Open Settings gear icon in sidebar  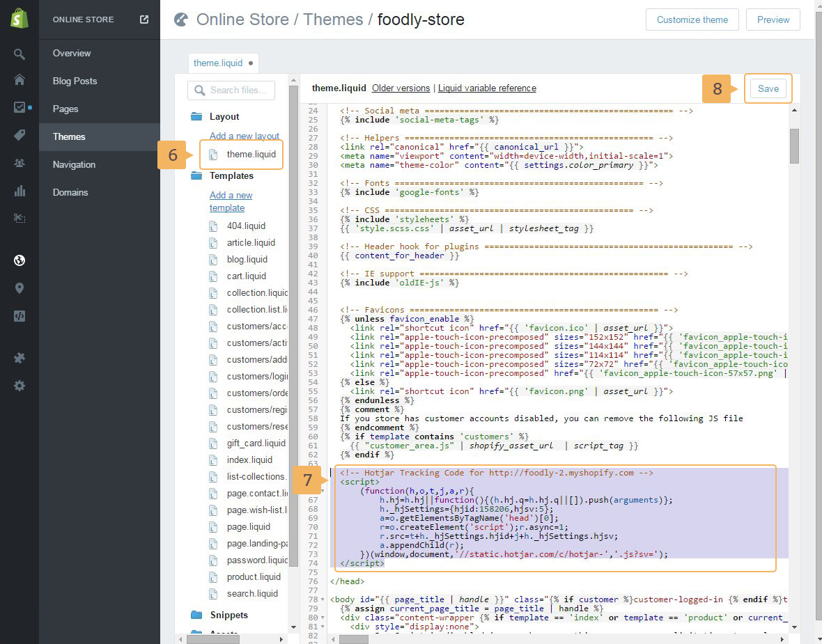[x=20, y=386]
